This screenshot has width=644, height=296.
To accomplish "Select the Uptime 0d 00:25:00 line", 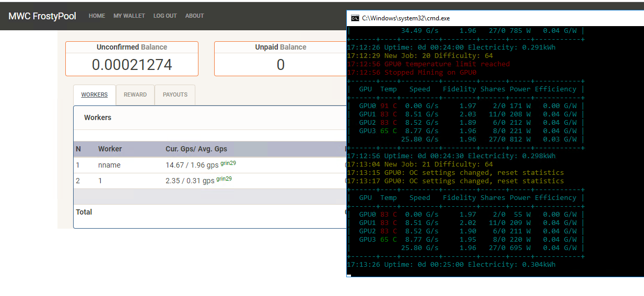I will [451, 265].
